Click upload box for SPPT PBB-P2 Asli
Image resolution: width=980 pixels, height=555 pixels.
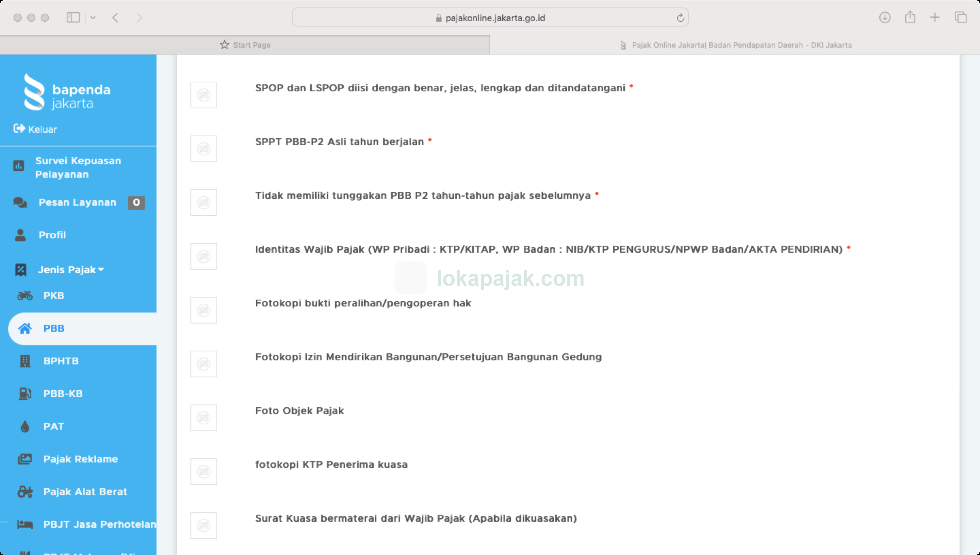tap(204, 149)
